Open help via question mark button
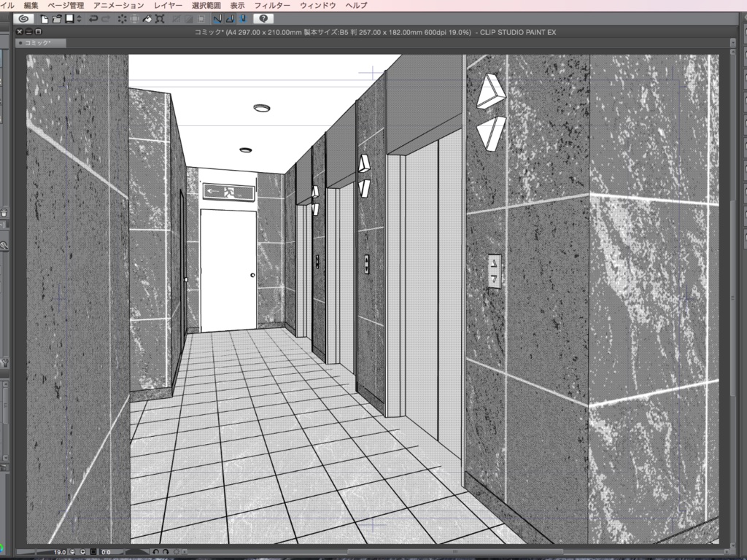 [263, 18]
